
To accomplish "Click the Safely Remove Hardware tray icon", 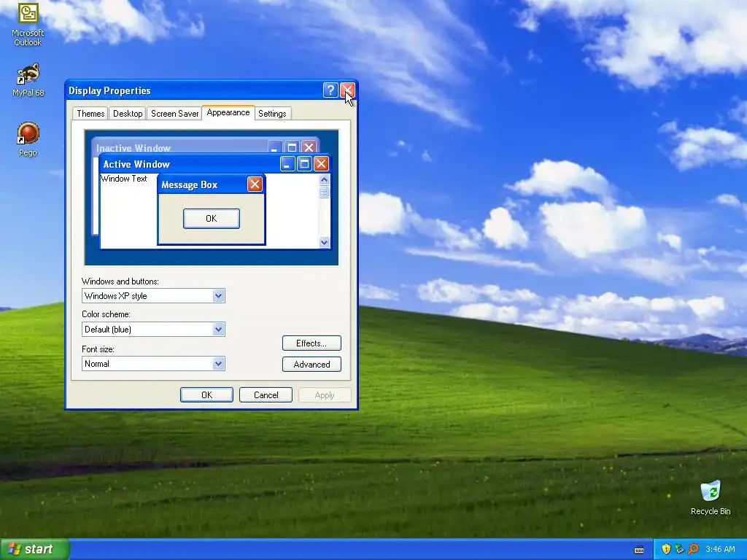I will (679, 549).
